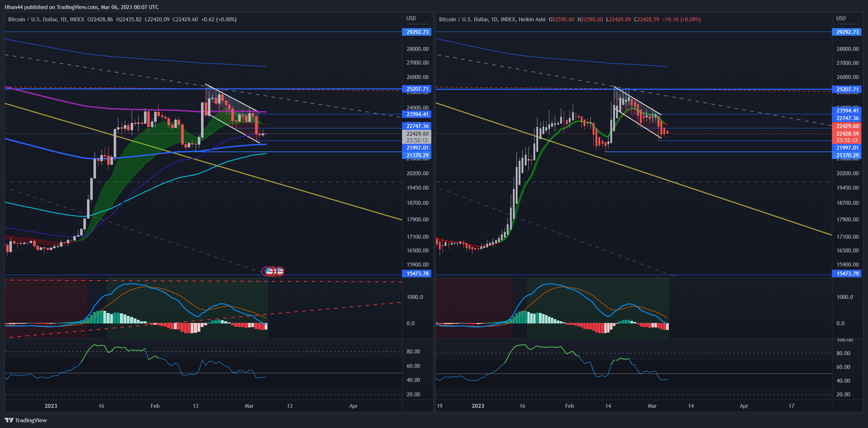Image resolution: width=868 pixels, height=428 pixels.
Task: Click left chart 19450.00 price axis tick
Action: tap(418, 188)
